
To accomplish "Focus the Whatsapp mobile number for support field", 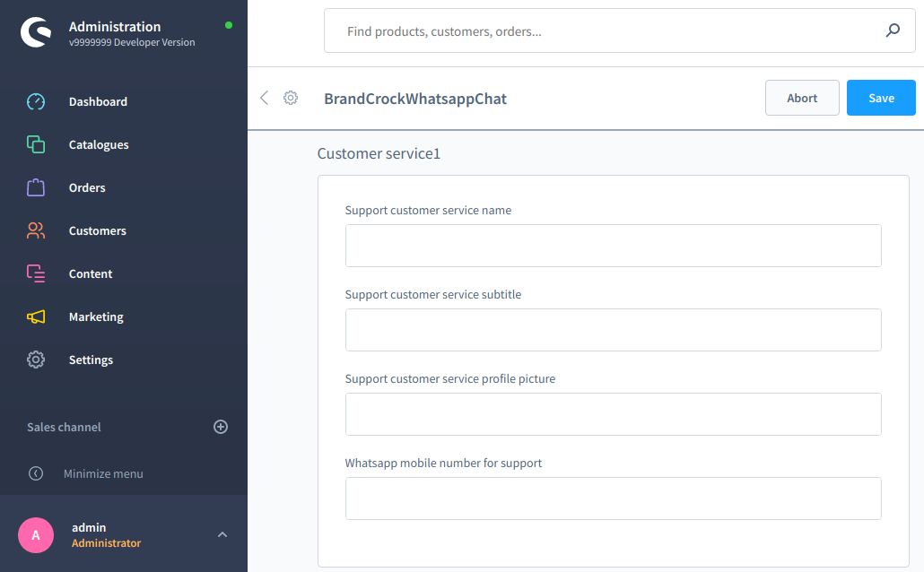I will point(614,498).
